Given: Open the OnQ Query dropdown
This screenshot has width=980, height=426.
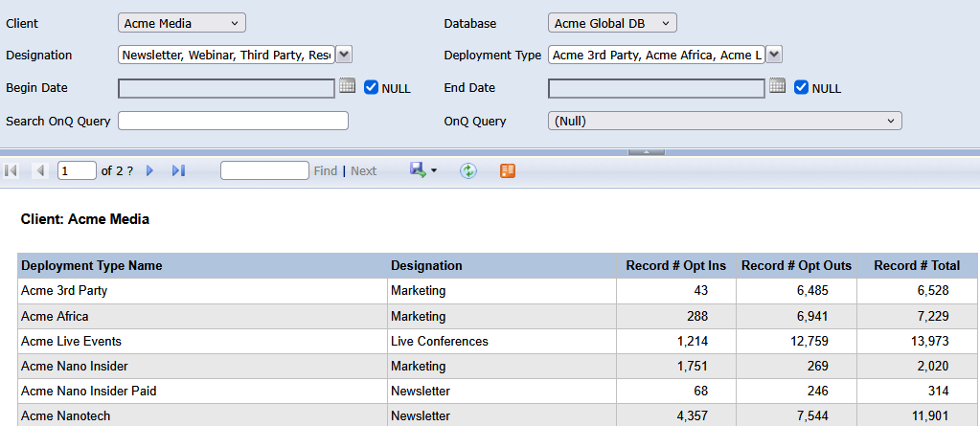Looking at the screenshot, I should click(x=725, y=121).
